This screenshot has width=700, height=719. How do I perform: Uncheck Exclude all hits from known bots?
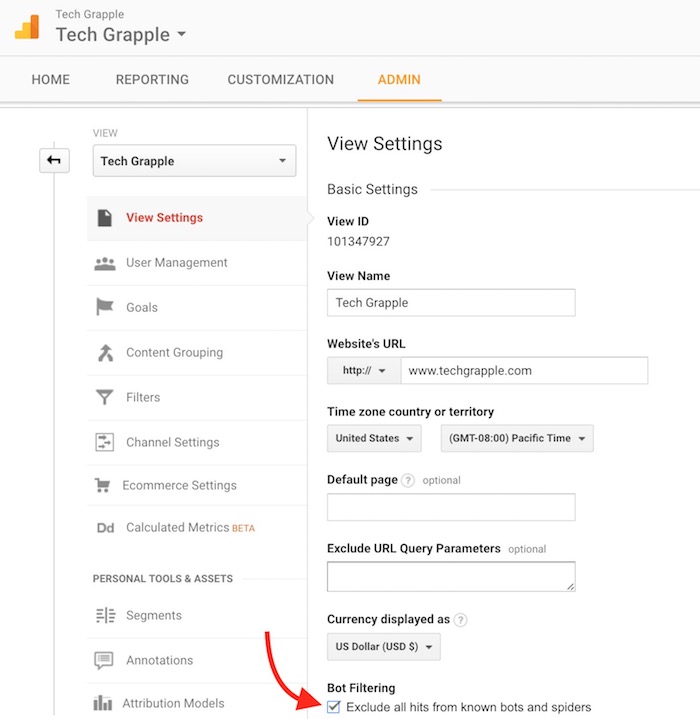click(334, 707)
